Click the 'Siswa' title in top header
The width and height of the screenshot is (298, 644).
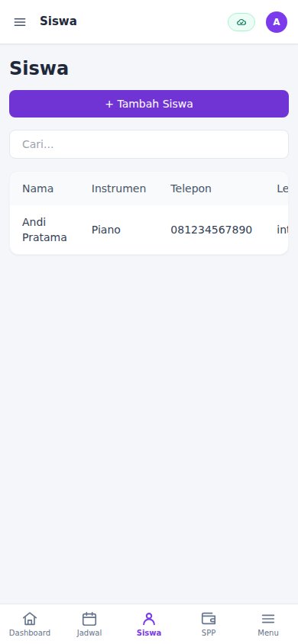pos(58,21)
